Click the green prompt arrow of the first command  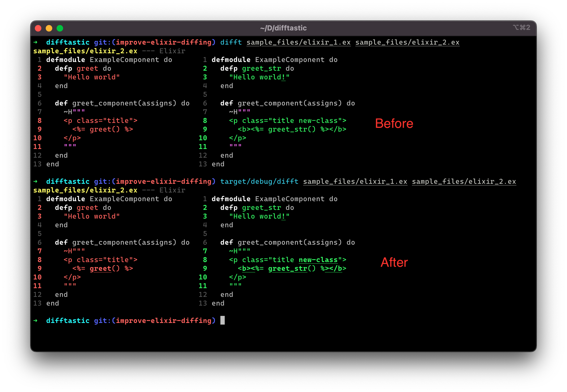(x=35, y=42)
